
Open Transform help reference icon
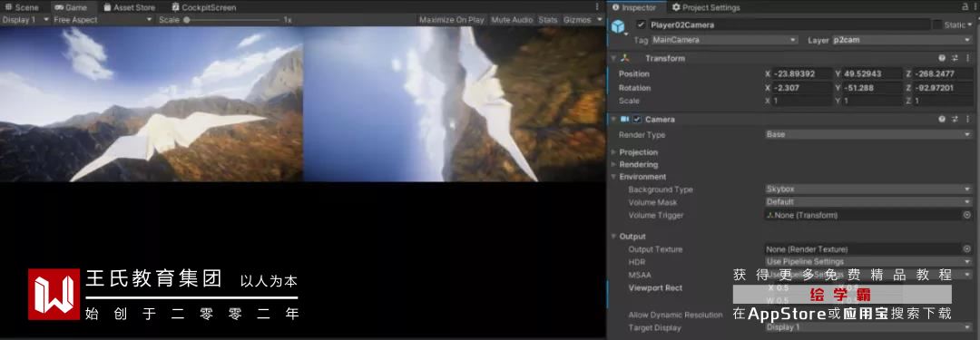pos(942,58)
